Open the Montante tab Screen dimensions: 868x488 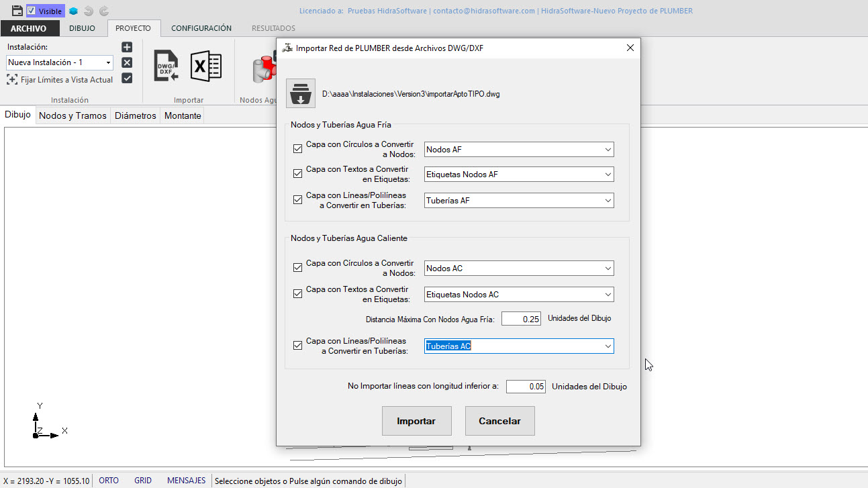pos(183,115)
